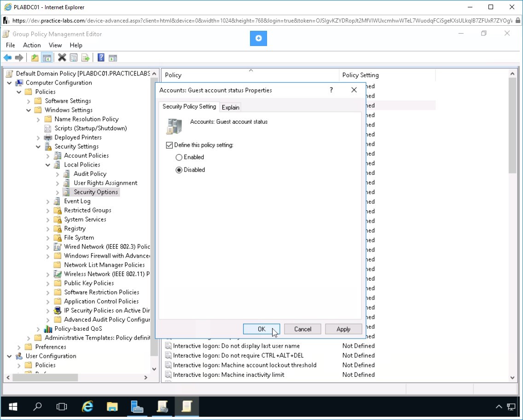The height and width of the screenshot is (420, 523).
Task: Click Cancel in the Properties dialog
Action: 302,329
